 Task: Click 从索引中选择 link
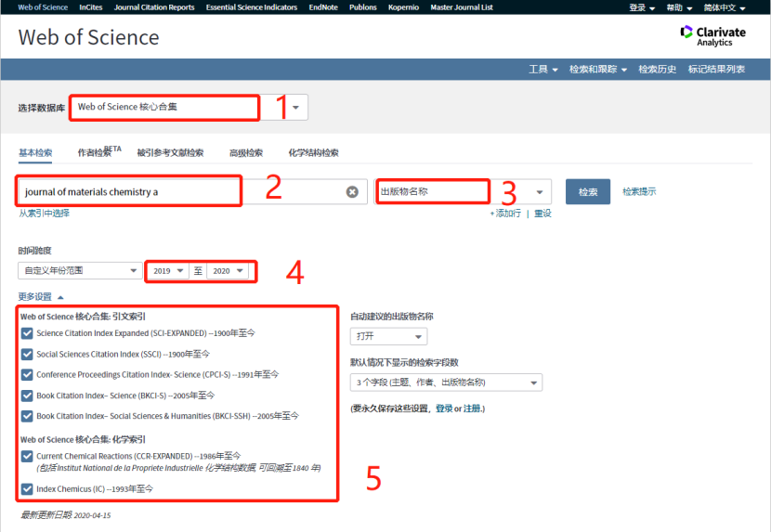[45, 214]
